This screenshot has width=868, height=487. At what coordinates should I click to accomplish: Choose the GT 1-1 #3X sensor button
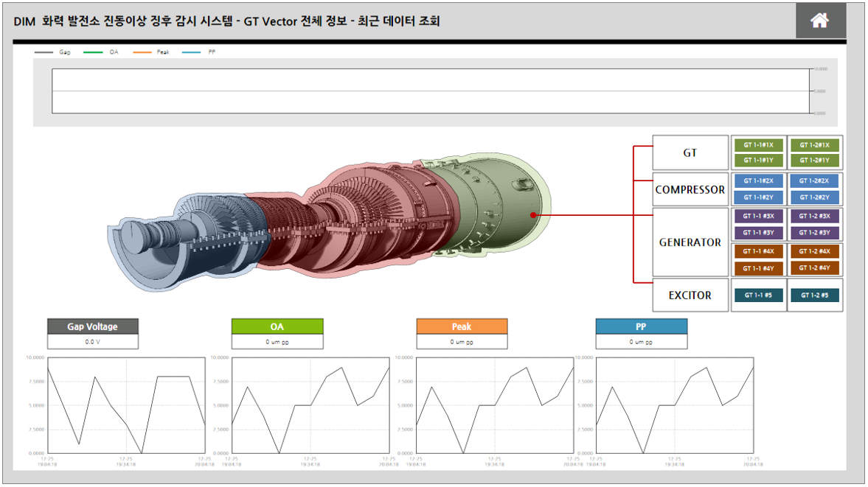(758, 216)
